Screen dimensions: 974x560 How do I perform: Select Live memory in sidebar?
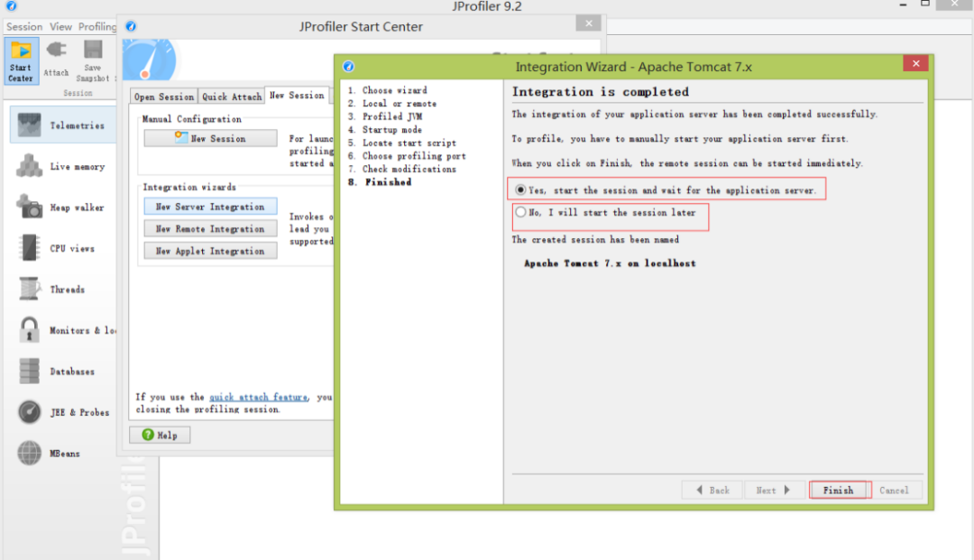pos(63,167)
